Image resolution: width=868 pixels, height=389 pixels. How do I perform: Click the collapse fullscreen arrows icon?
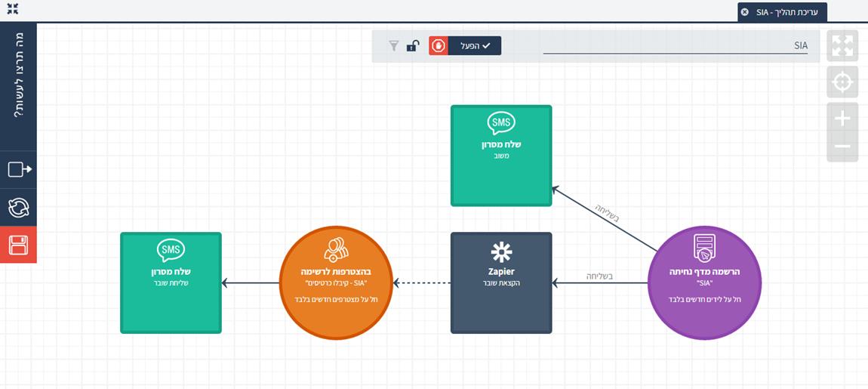[x=13, y=9]
